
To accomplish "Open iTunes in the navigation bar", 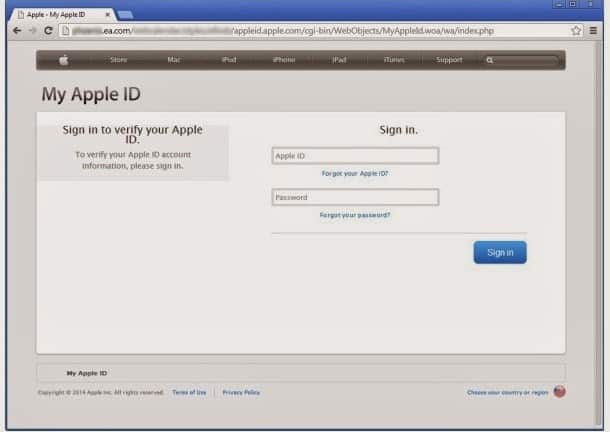I will [x=394, y=60].
